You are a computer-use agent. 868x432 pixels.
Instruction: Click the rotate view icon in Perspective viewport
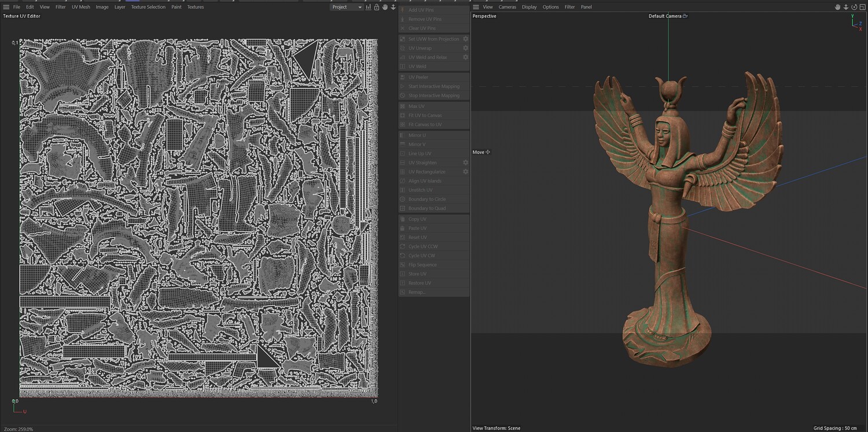(x=854, y=7)
